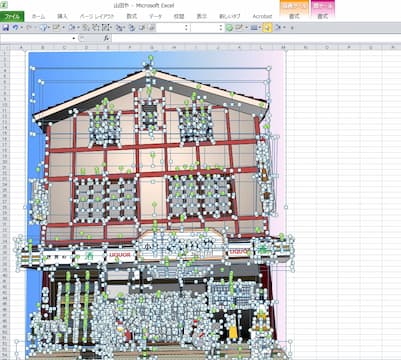This screenshot has height=360, width=401.
Task: Click the yellow highlighted select-objects icon
Action: (x=267, y=28)
